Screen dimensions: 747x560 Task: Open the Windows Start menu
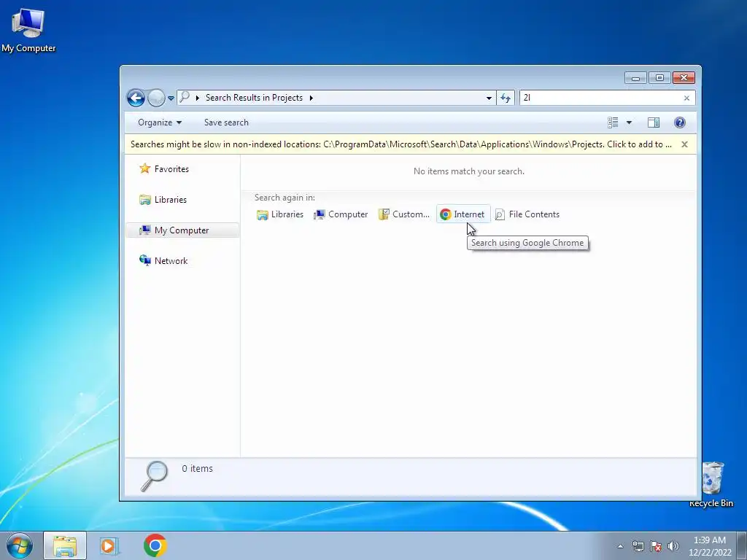coord(20,545)
